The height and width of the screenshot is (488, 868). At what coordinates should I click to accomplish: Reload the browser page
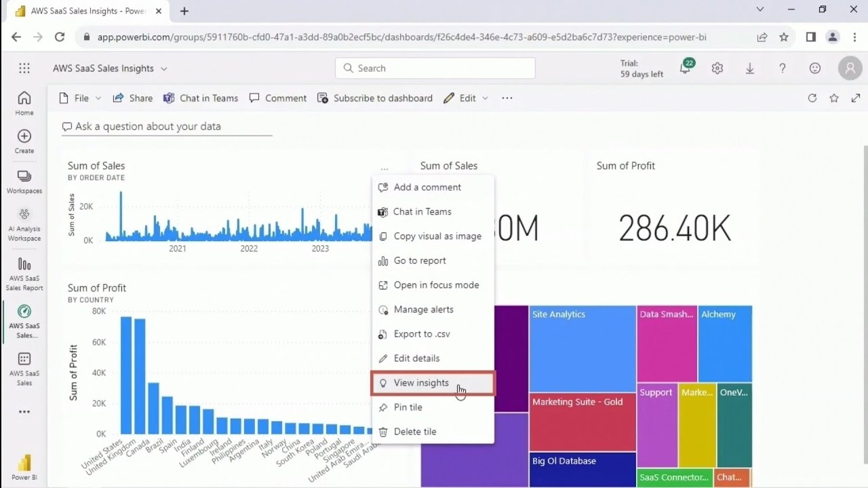60,37
